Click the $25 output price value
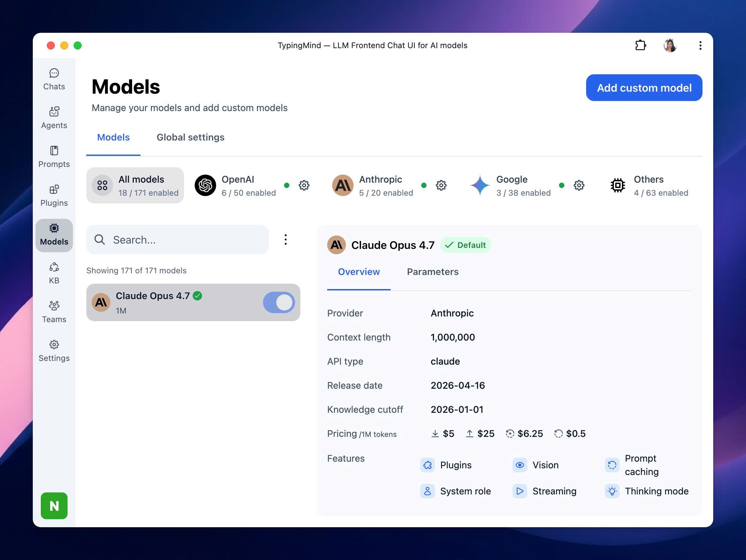This screenshot has width=746, height=560. [486, 434]
